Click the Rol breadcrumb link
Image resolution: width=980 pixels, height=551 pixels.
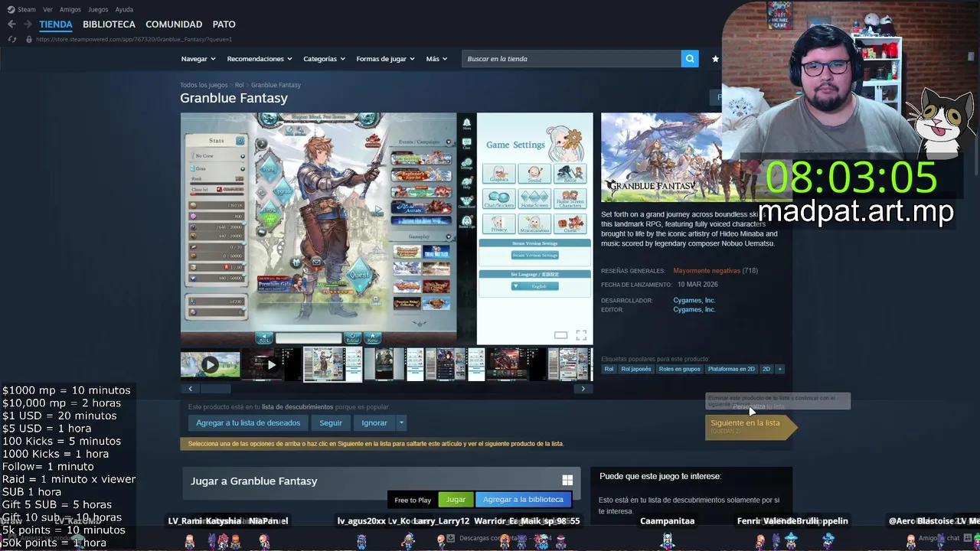240,85
